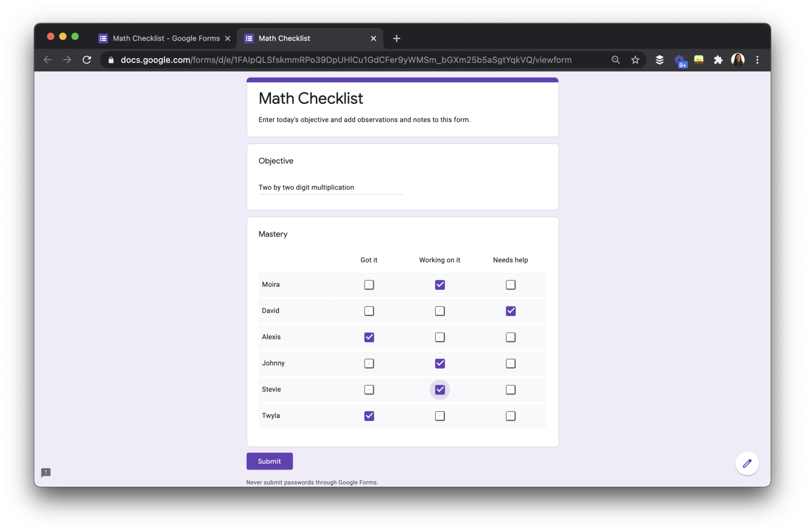The image size is (805, 532).
Task: Open a new browser tab
Action: (396, 39)
